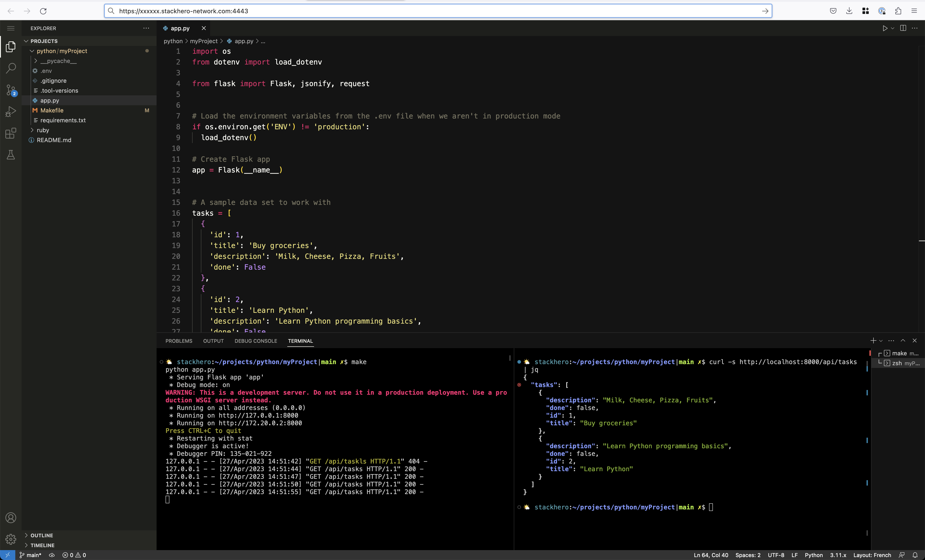Open Makefile in the explorer
The height and width of the screenshot is (560, 925).
point(52,110)
